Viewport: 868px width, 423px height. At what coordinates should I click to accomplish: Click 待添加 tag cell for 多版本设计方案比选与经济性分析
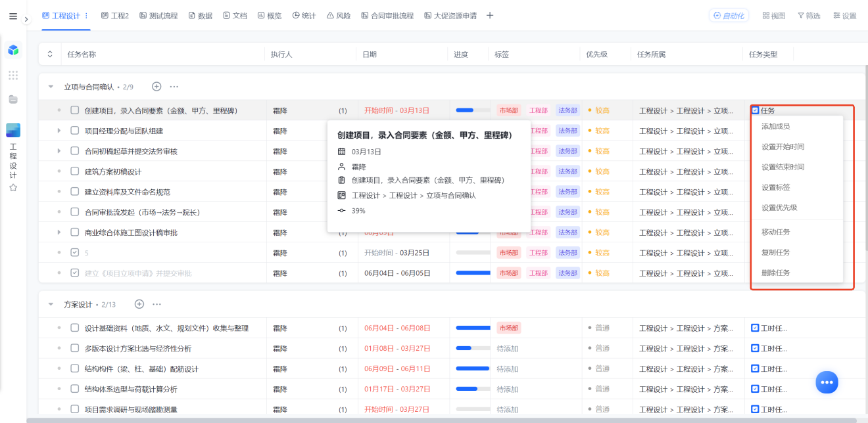[x=508, y=348]
